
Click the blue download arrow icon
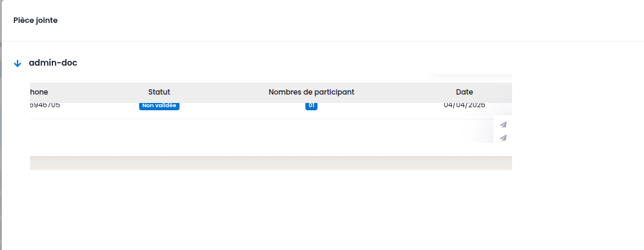click(17, 63)
